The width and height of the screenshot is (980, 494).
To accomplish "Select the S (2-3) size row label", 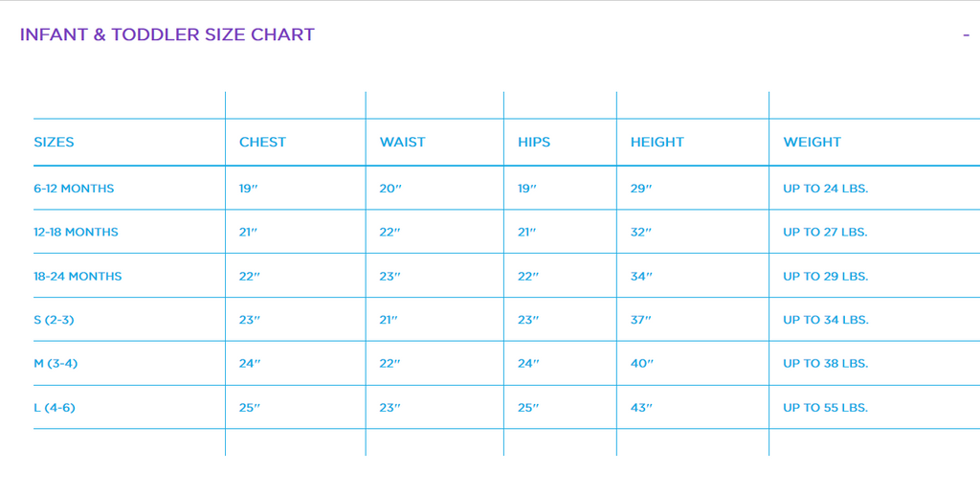I will pyautogui.click(x=54, y=320).
